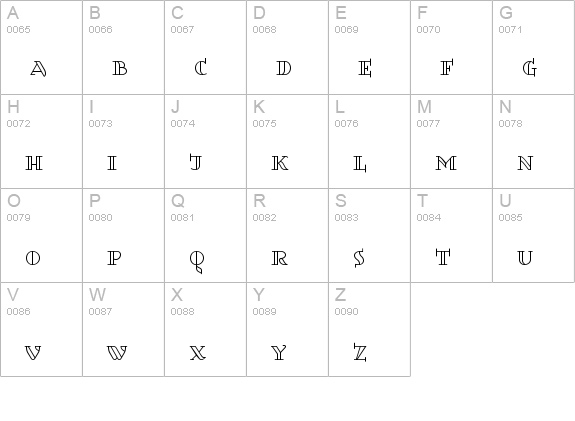Select the U glyph cell coded 0085
Viewport: 575px width, 421px height.
tap(534, 235)
